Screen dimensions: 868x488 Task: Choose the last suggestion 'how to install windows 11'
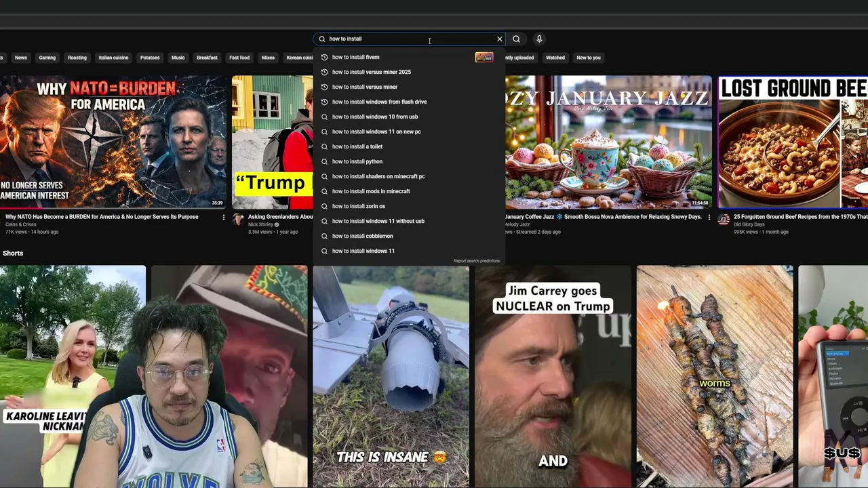[409, 251]
